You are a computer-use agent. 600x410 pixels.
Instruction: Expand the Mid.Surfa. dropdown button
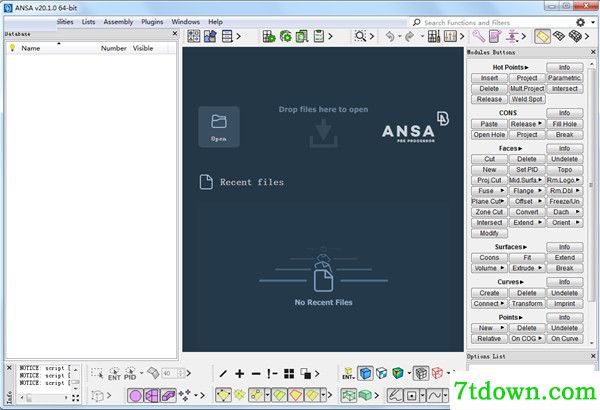tap(527, 180)
